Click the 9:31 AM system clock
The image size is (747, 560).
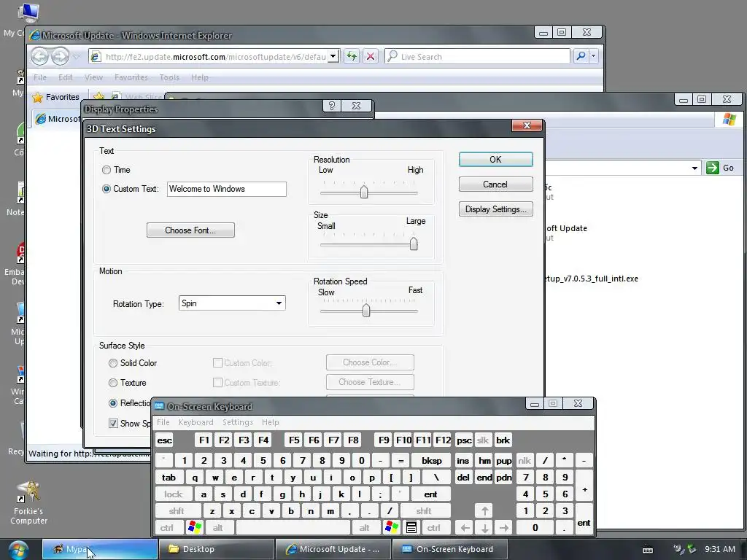tap(720, 549)
